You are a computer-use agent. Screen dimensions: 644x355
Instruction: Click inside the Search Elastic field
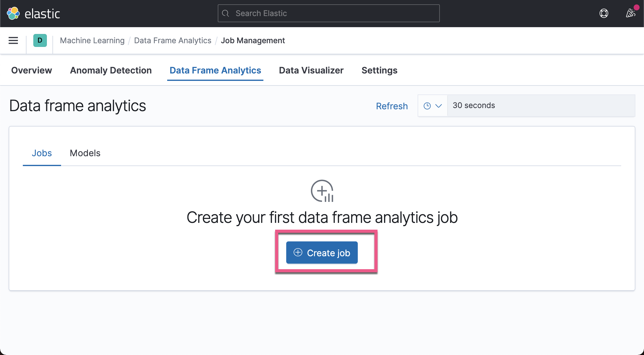pyautogui.click(x=327, y=13)
